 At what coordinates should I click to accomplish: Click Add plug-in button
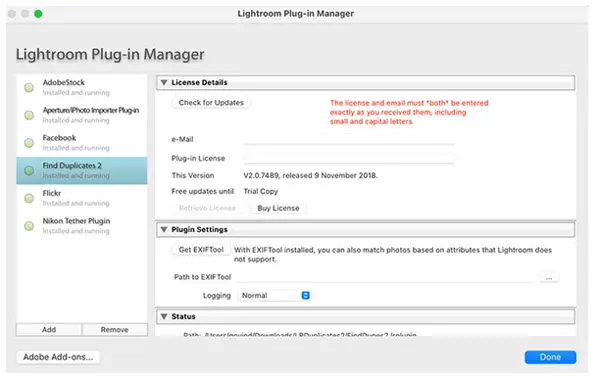pos(49,330)
